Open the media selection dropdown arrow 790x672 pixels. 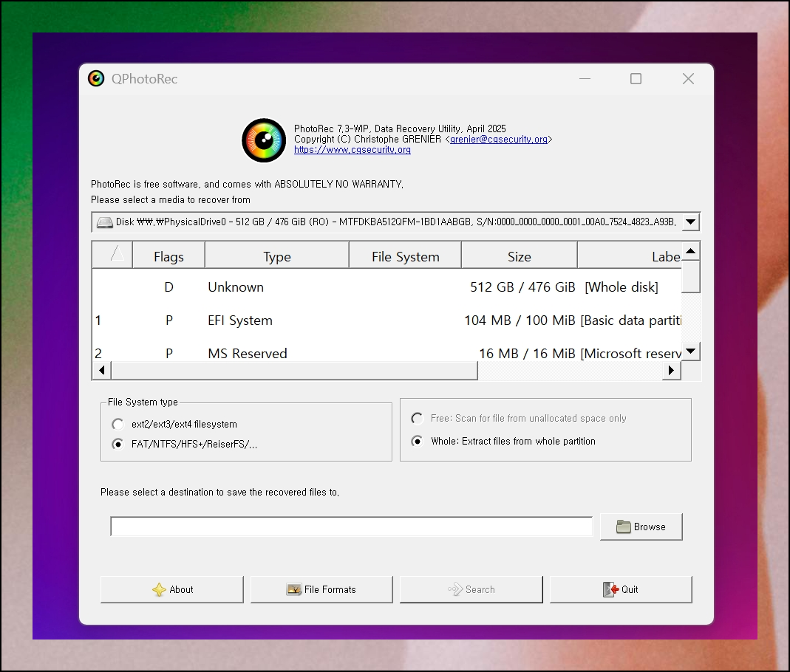[691, 222]
